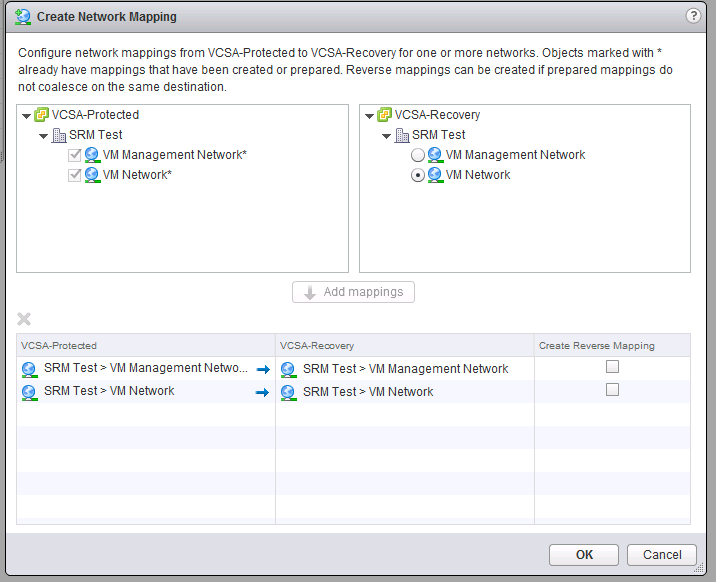Select the VM Management Network radio button
Screen dimensions: 716x582
418,155
